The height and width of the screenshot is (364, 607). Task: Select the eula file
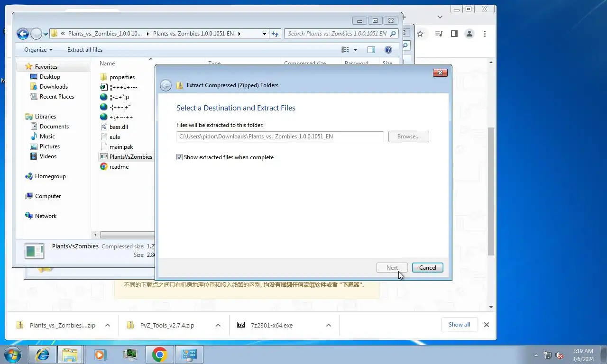(x=114, y=137)
